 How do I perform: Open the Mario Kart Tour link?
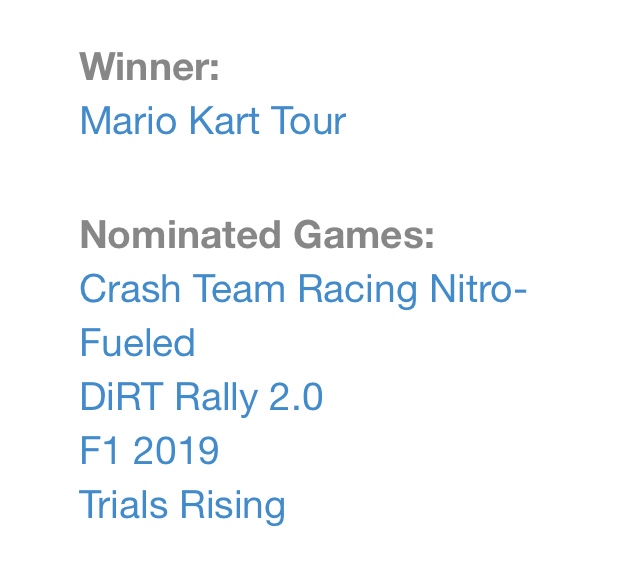point(213,121)
